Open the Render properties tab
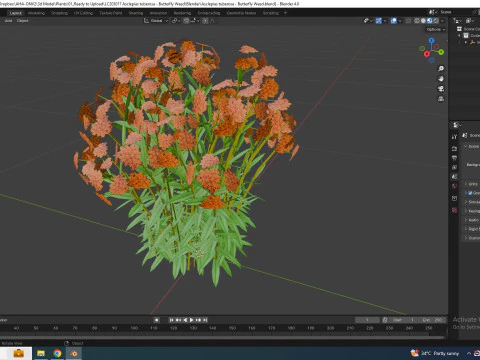This screenshot has width=480, height=360. [x=454, y=148]
